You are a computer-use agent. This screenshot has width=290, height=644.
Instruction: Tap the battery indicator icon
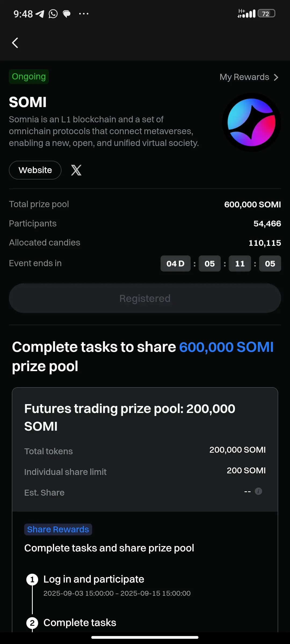pyautogui.click(x=266, y=13)
